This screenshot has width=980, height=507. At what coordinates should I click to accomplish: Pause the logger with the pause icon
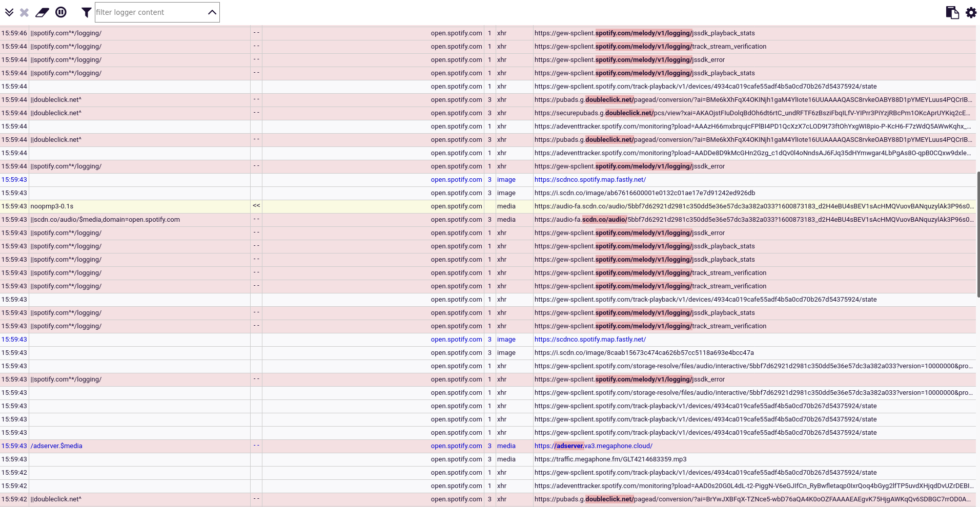pyautogui.click(x=61, y=12)
